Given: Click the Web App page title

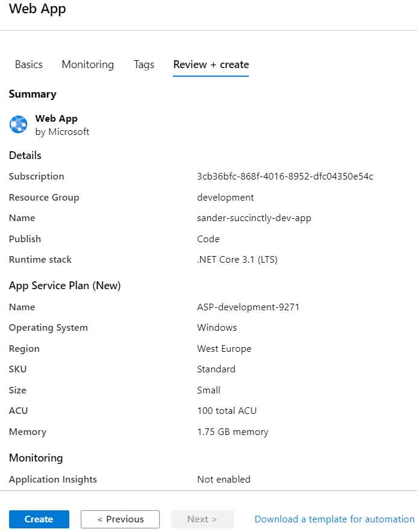Looking at the screenshot, I should coord(37,9).
